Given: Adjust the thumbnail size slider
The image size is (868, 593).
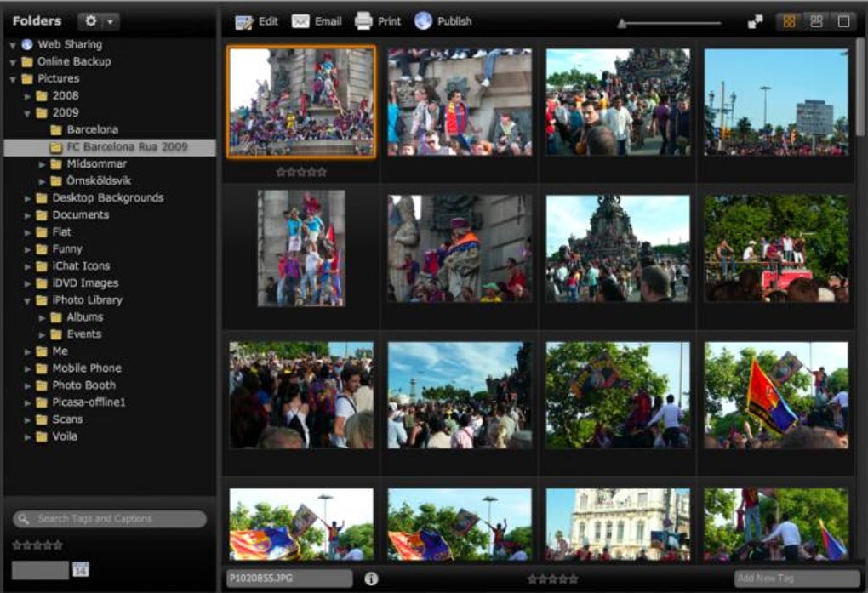Looking at the screenshot, I should tap(669, 23).
